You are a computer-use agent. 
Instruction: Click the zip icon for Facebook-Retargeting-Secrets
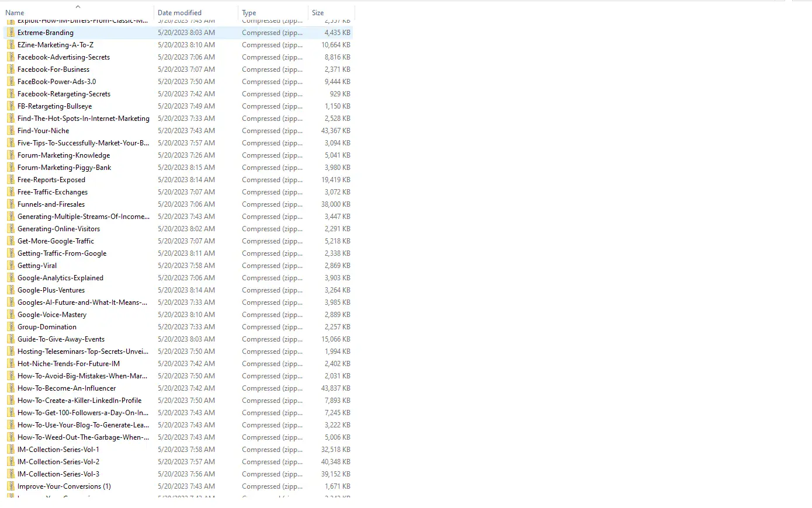pos(11,94)
